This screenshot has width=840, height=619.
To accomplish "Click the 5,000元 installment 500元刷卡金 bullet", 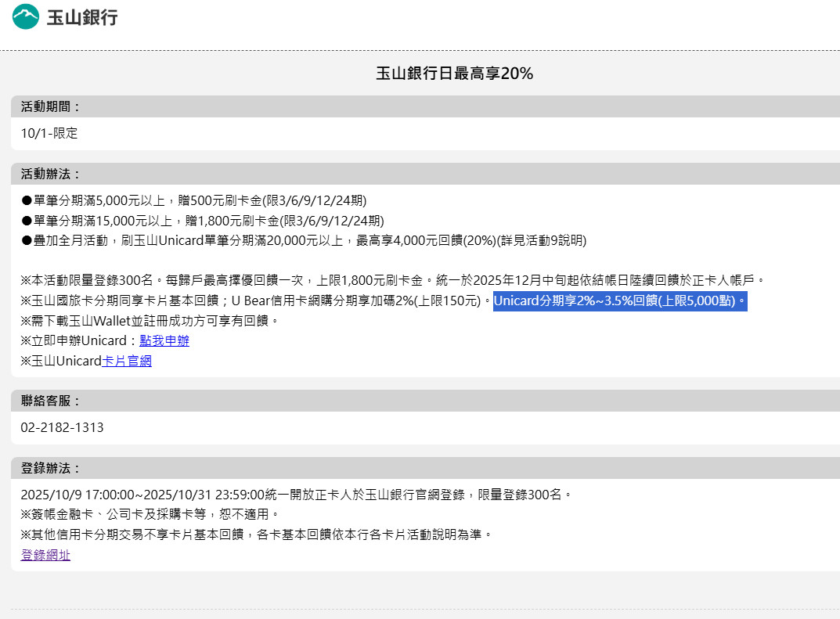I will point(193,200).
